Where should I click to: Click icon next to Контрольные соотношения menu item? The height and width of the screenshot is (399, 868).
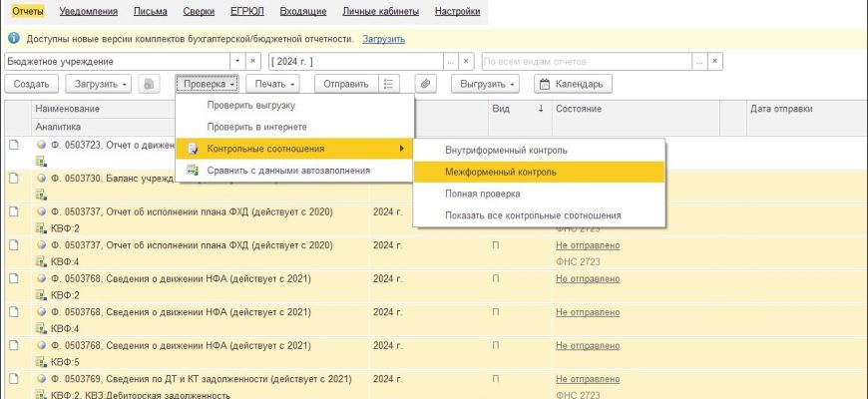pos(193,149)
